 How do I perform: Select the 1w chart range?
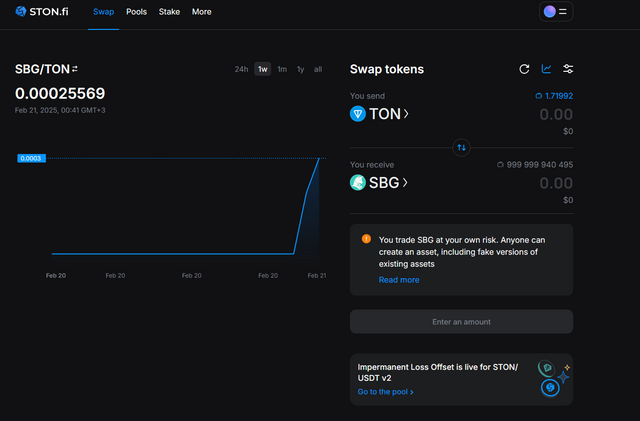262,69
